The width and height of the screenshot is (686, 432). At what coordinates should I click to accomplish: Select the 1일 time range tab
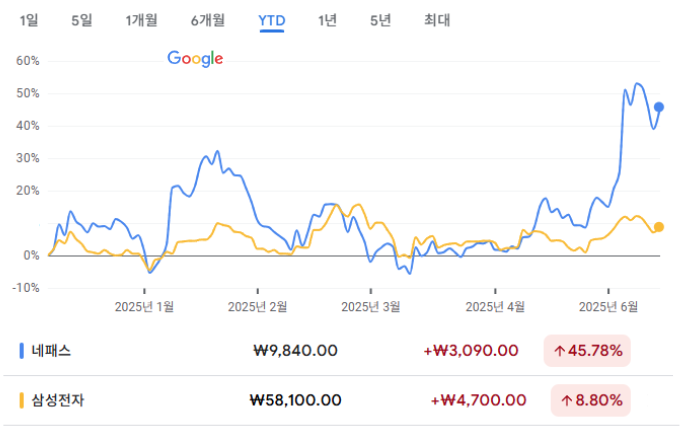[29, 20]
